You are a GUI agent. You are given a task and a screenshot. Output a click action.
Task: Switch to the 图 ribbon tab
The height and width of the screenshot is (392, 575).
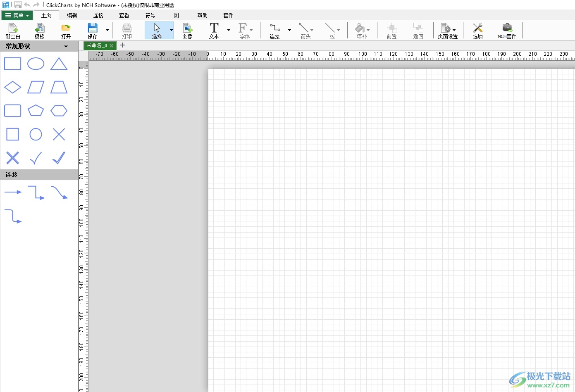(x=177, y=15)
